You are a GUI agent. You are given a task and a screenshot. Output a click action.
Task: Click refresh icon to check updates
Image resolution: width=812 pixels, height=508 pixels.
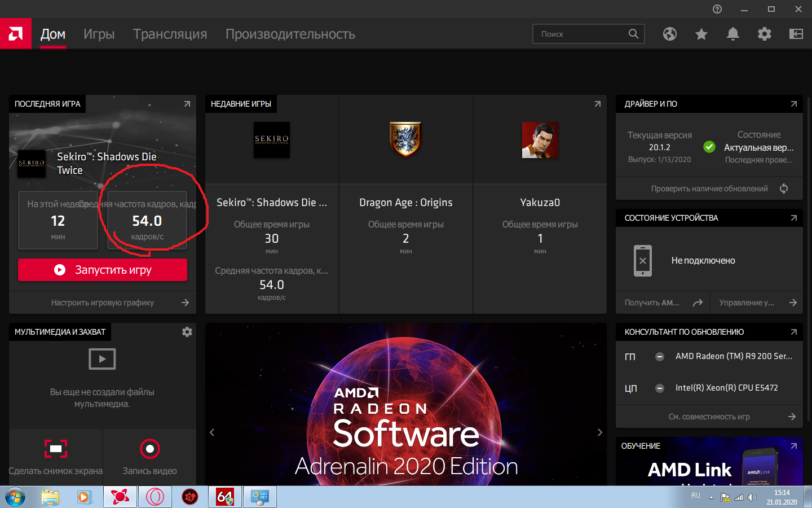click(784, 189)
